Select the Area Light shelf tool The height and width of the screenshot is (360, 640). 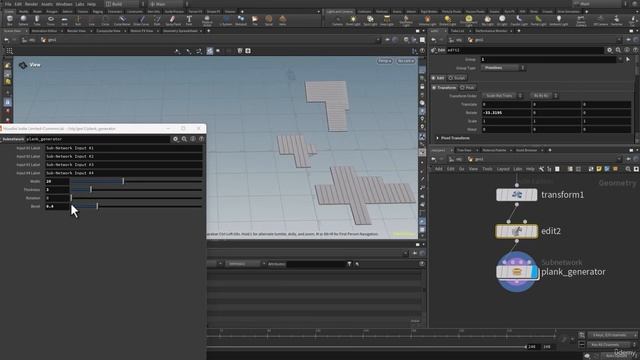[387, 20]
